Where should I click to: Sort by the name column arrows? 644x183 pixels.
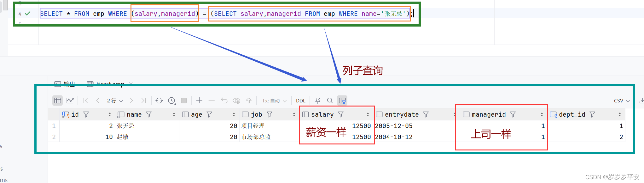(x=174, y=114)
